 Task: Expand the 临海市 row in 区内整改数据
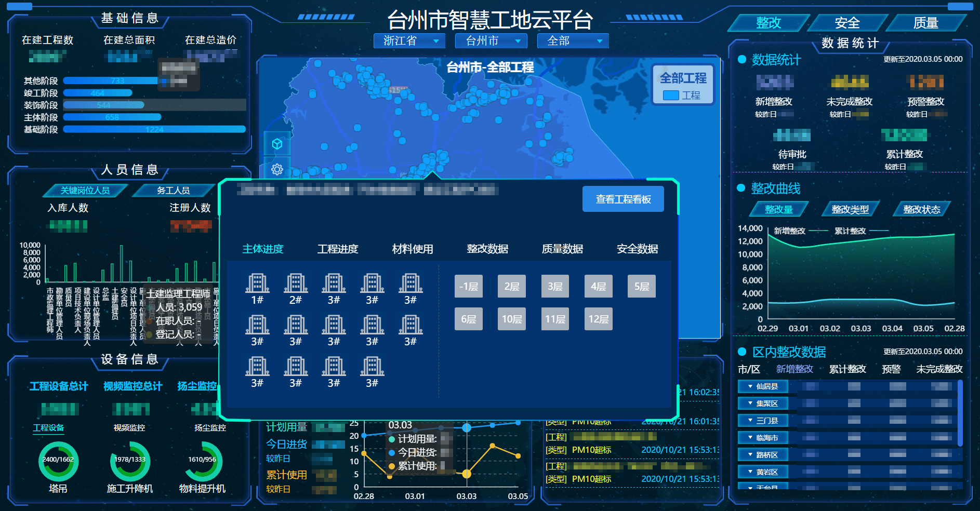[763, 437]
